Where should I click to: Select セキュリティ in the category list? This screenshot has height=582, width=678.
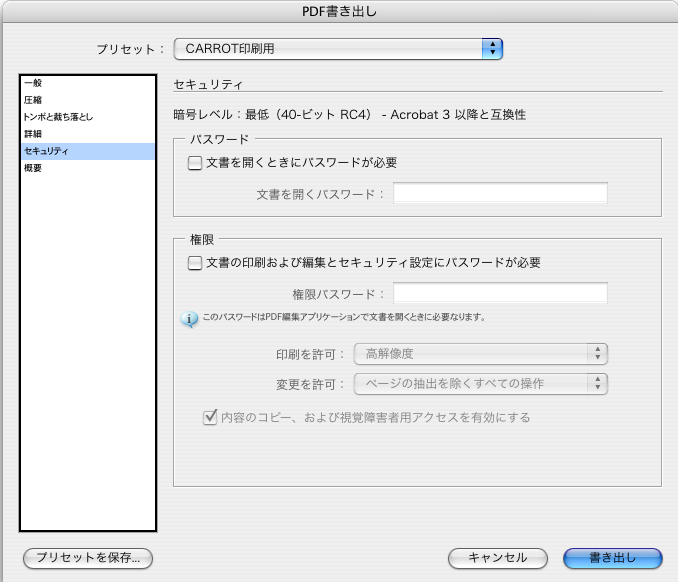(87, 151)
